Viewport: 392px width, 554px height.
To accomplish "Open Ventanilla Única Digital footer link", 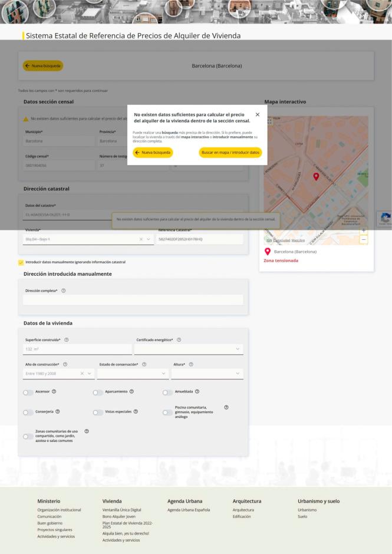I will click(121, 510).
